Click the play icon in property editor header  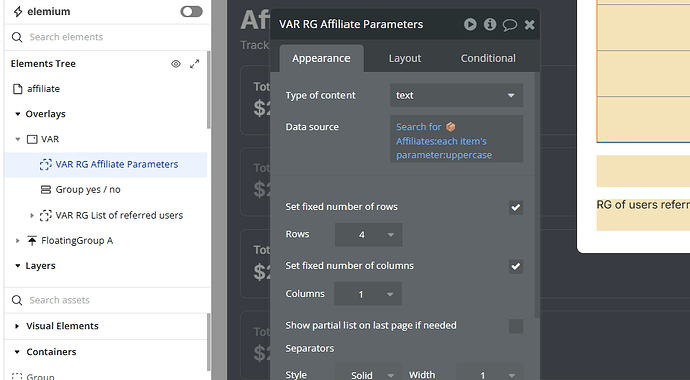470,24
